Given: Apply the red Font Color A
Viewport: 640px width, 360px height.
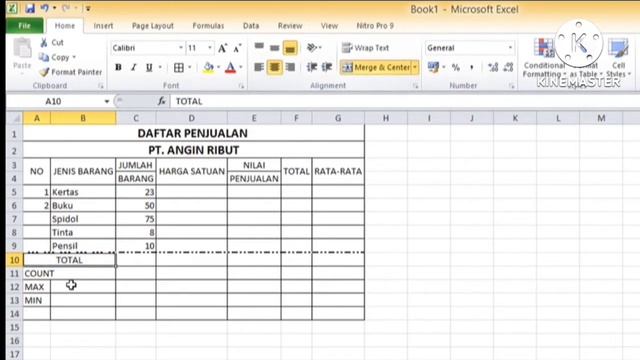Looking at the screenshot, I should point(230,67).
